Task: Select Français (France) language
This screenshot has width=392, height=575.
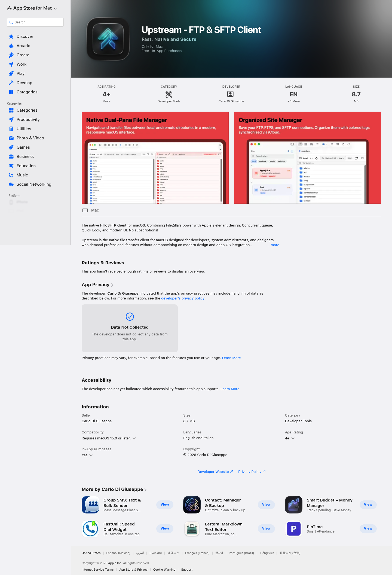Action: pos(197,553)
